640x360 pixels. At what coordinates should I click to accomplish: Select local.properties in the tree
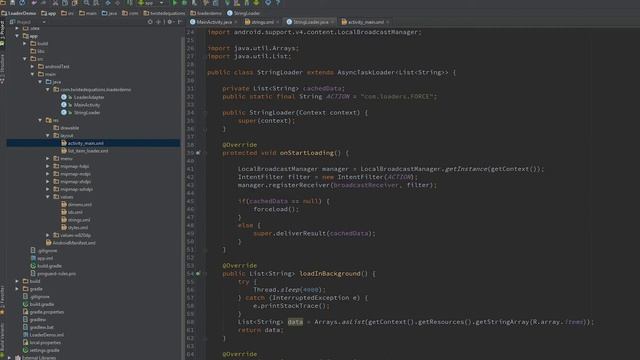click(42, 342)
